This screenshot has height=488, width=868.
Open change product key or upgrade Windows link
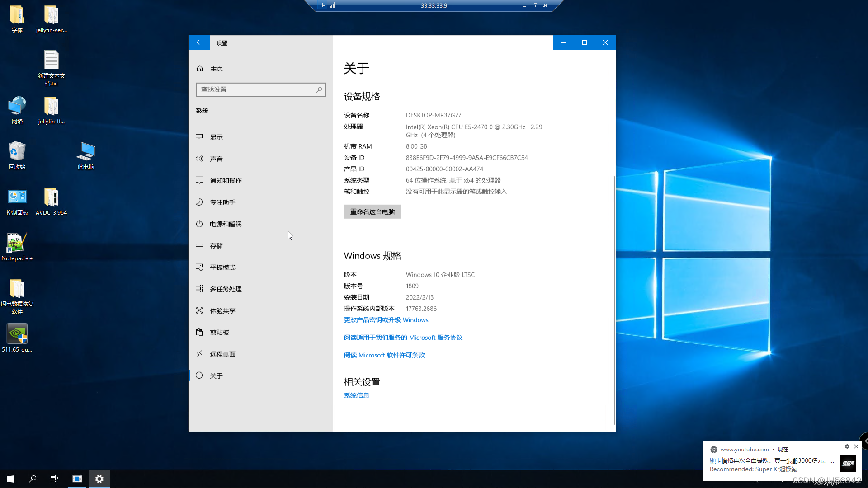[386, 320]
